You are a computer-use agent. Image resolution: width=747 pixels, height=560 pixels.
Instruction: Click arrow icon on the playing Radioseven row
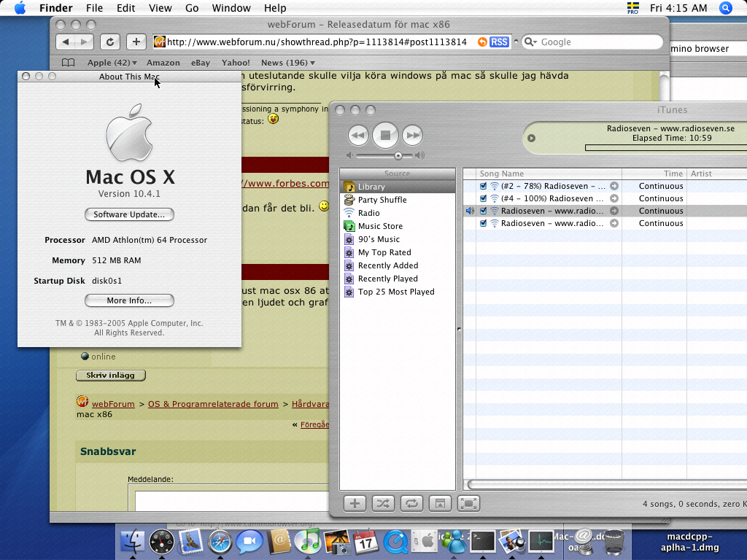tap(614, 211)
